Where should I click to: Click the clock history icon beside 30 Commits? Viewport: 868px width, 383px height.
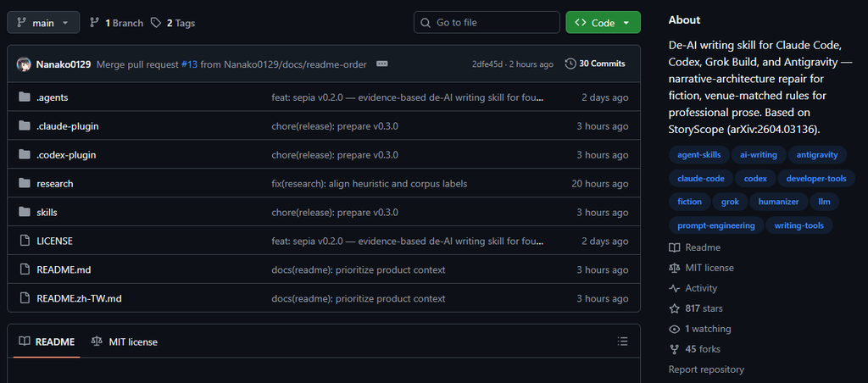click(x=570, y=64)
